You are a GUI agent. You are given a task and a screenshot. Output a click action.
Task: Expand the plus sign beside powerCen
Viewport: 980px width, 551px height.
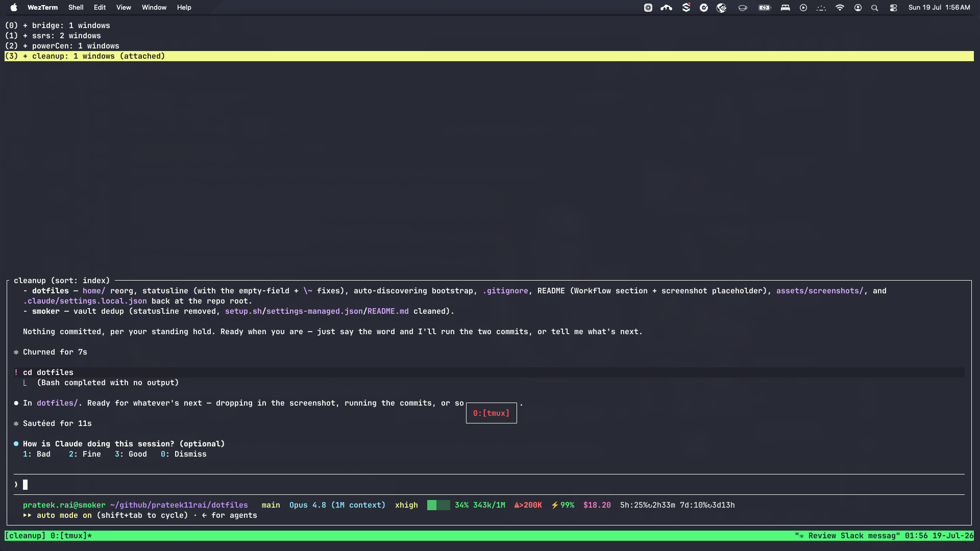click(25, 46)
